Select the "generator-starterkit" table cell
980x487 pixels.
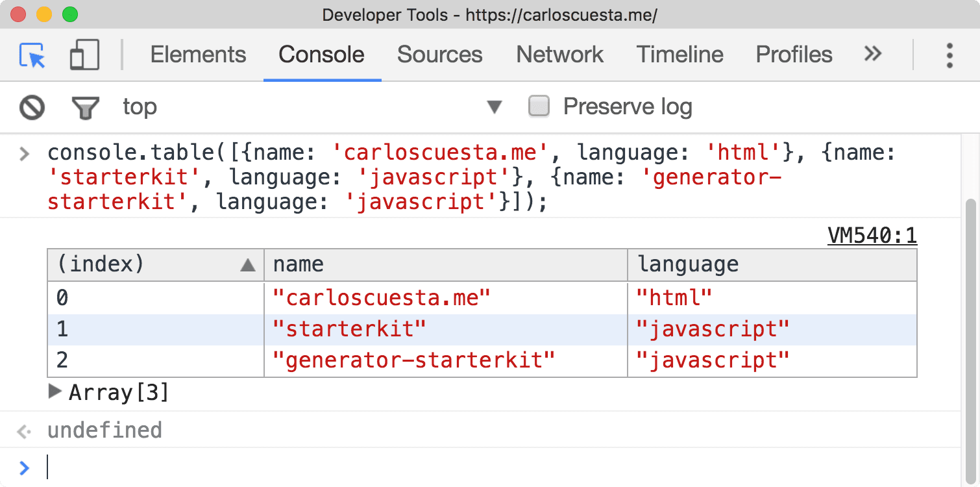[446, 360]
